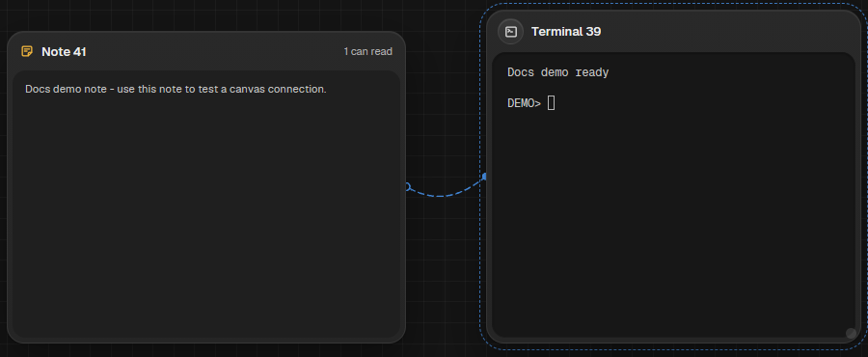Viewport: 868px width, 357px height.
Task: Select the Note 41 title
Action: 65,52
